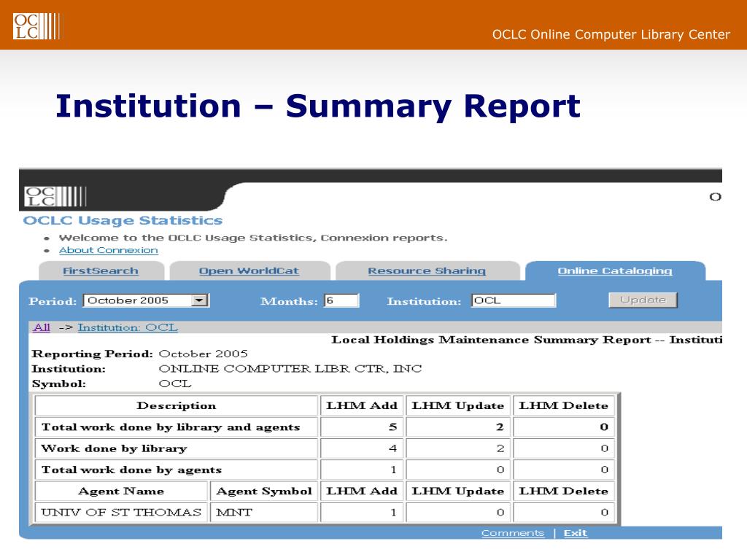Follow the Institution: OCL breadcrumb link
The image size is (747, 560).
128,327
